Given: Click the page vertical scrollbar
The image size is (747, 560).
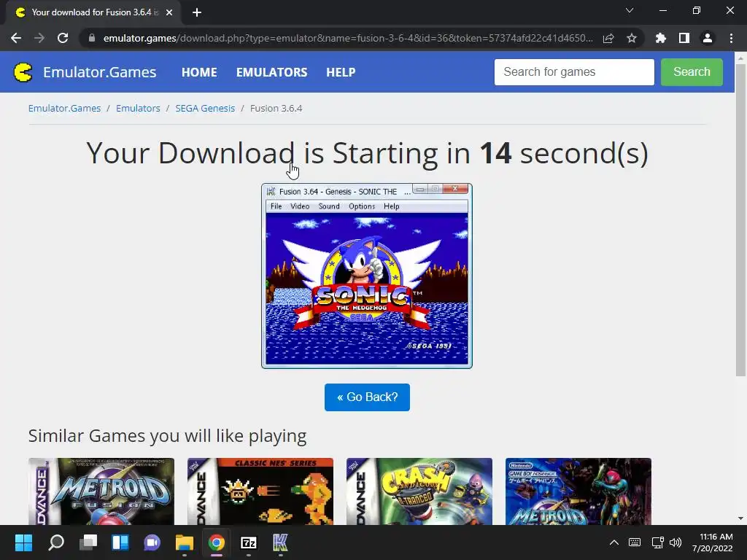Looking at the screenshot, I should 740,219.
